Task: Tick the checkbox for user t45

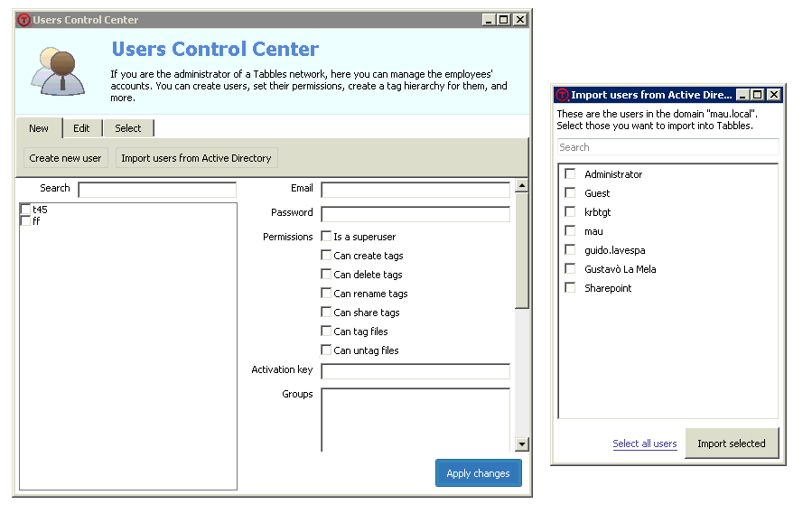Action: 25,209
